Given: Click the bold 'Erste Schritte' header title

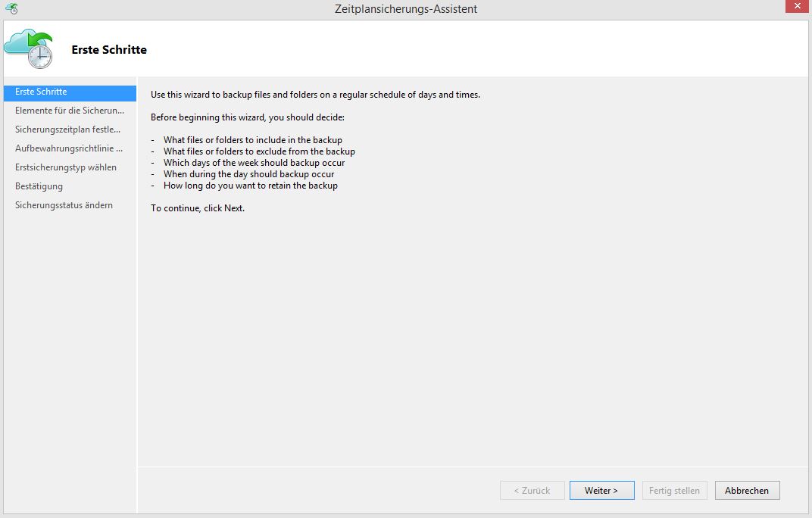Looking at the screenshot, I should (x=109, y=50).
